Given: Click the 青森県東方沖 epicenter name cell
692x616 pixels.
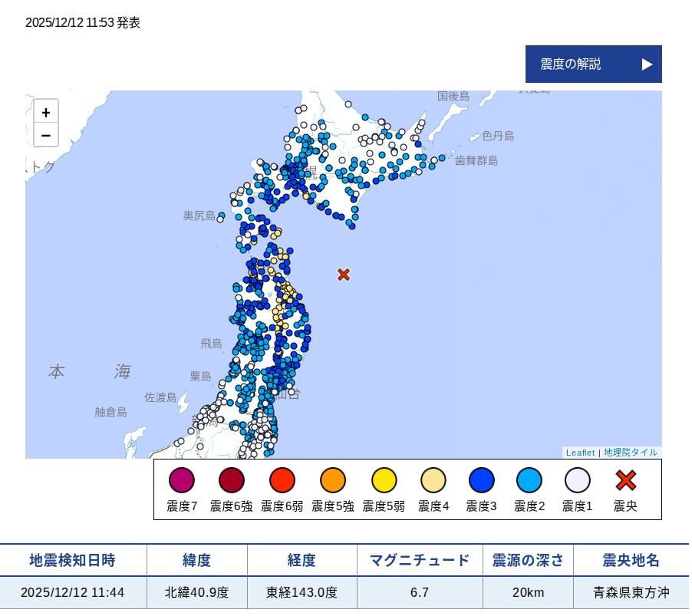Looking at the screenshot, I should coord(631,592).
